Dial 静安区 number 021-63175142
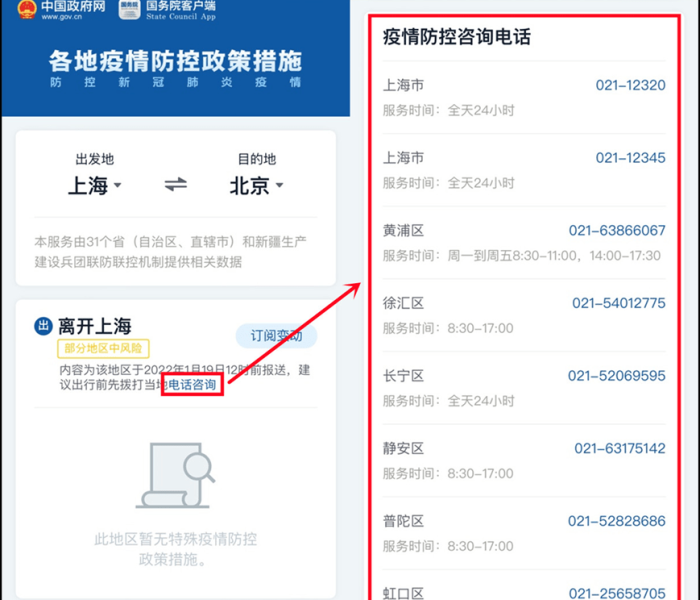 (x=619, y=448)
